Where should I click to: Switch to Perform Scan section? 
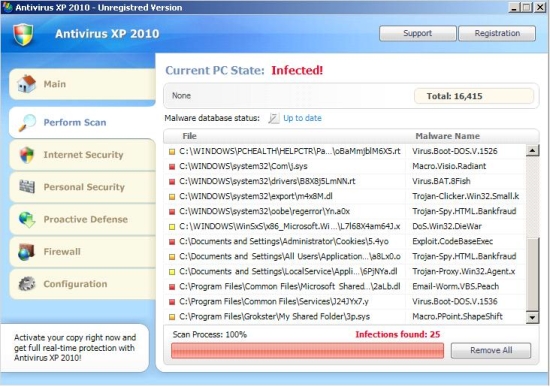[x=82, y=122]
